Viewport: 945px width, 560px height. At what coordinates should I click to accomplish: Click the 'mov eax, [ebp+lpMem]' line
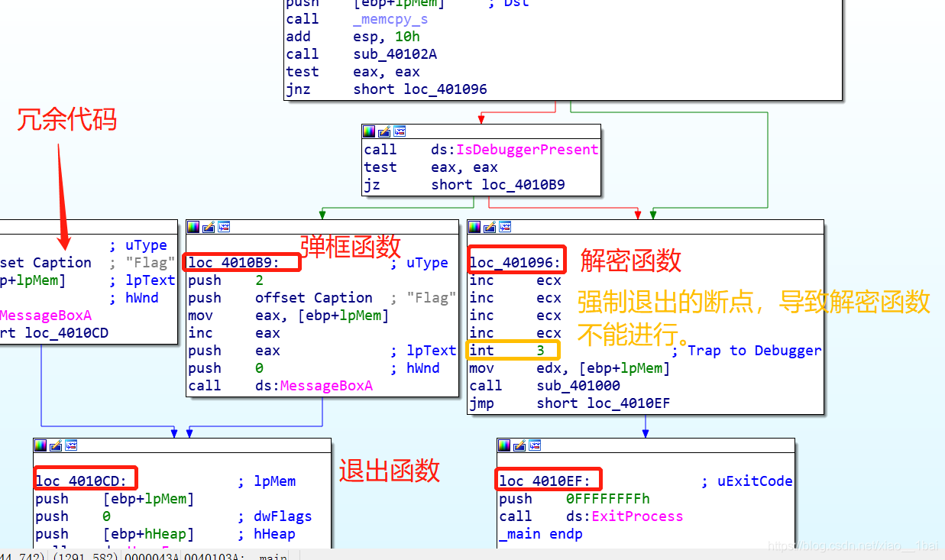[x=289, y=316]
